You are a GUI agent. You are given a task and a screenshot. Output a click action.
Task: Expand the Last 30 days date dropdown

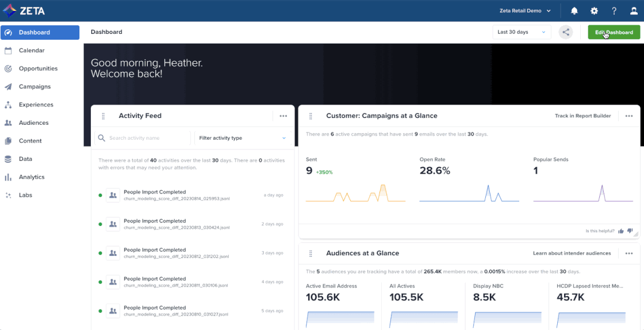[522, 32]
